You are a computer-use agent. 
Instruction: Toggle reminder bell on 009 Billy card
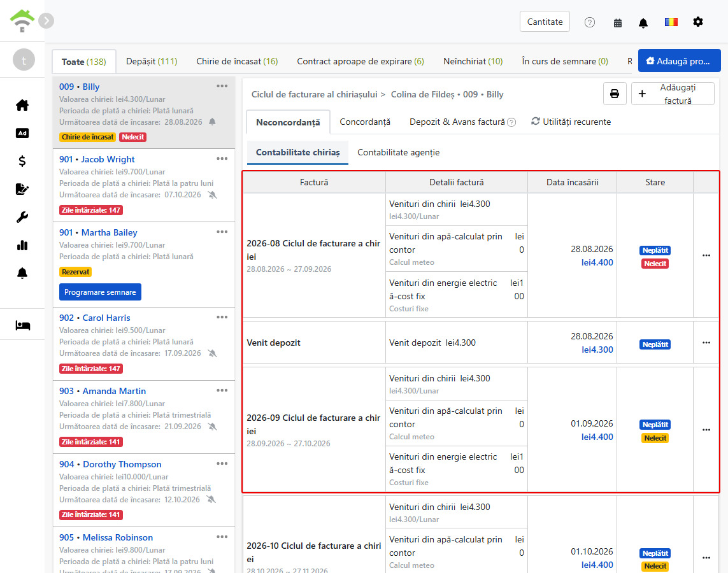pyautogui.click(x=212, y=122)
